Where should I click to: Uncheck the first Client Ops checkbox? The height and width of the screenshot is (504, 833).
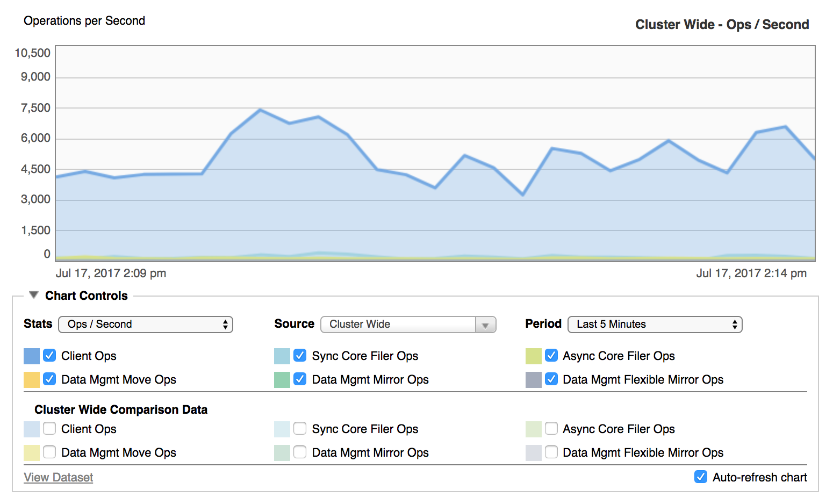49,356
